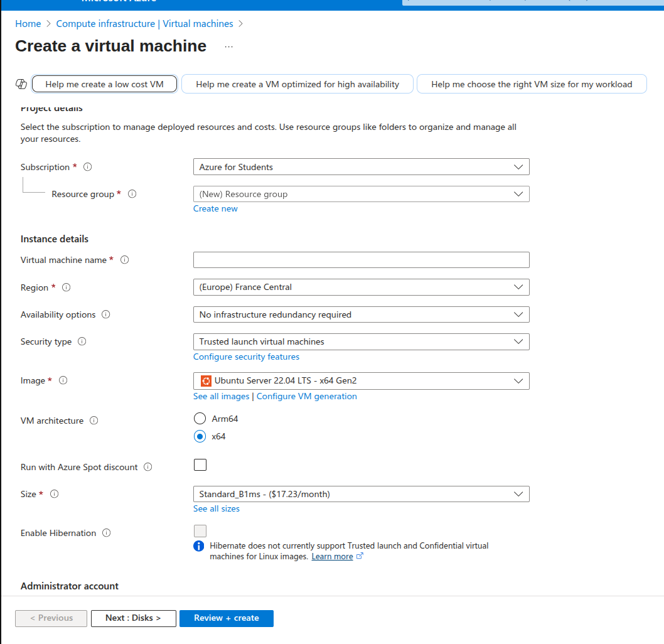Screen dimensions: 664x644
Task: Click the Review + create button
Action: tap(226, 618)
